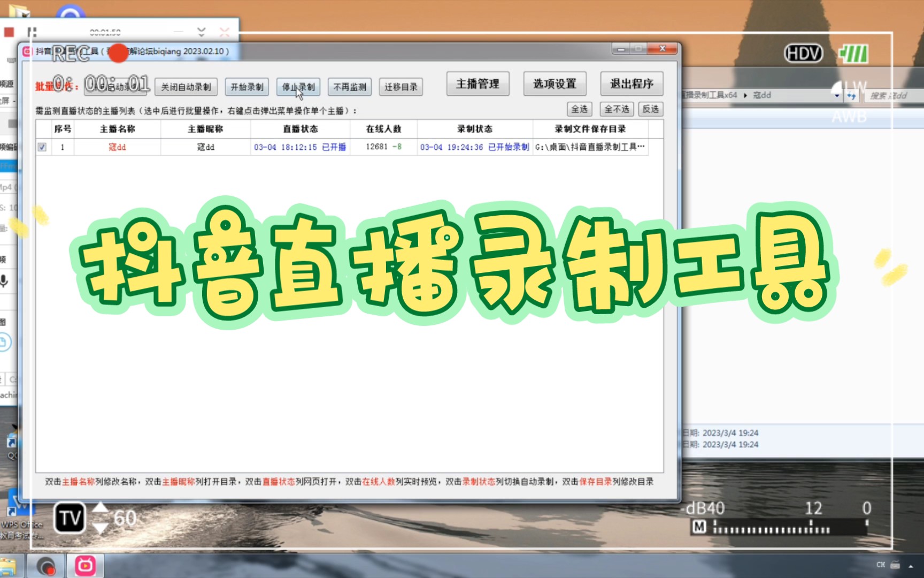The height and width of the screenshot is (578, 924).
Task: Click the CH language indicator in tray
Action: pos(881,565)
